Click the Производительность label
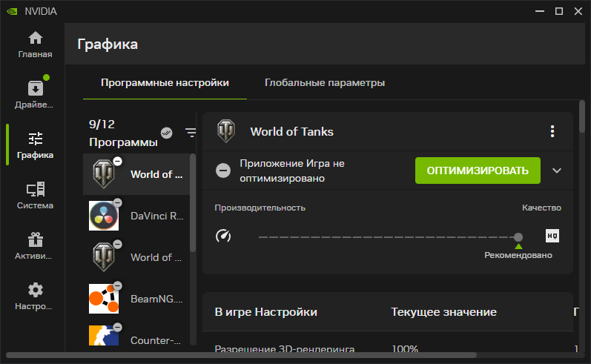The image size is (591, 364). [260, 208]
